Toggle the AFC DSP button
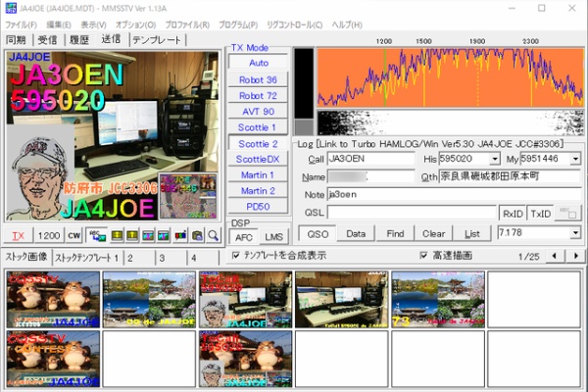588x392 pixels. pyautogui.click(x=244, y=237)
